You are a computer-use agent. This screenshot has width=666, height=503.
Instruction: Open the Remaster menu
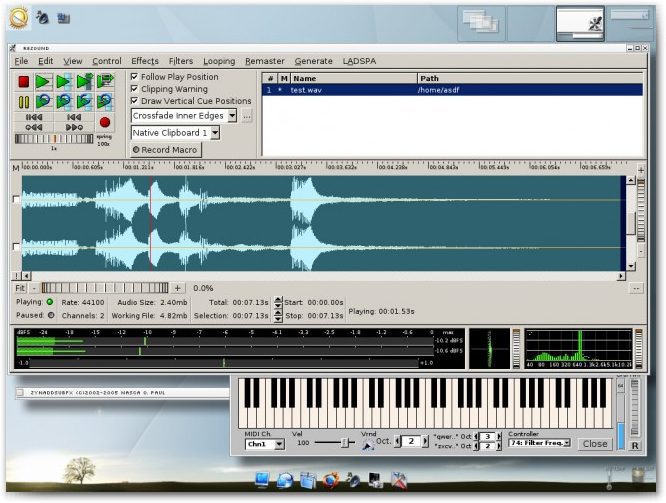(265, 61)
